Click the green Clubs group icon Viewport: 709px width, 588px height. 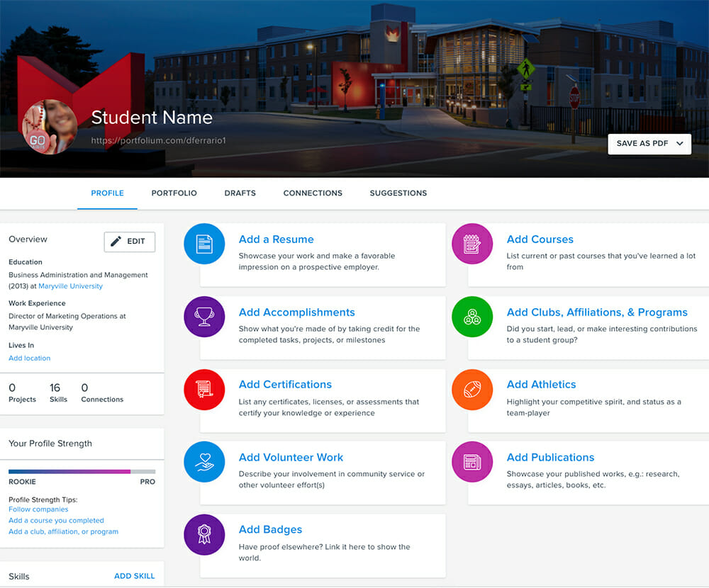point(472,317)
